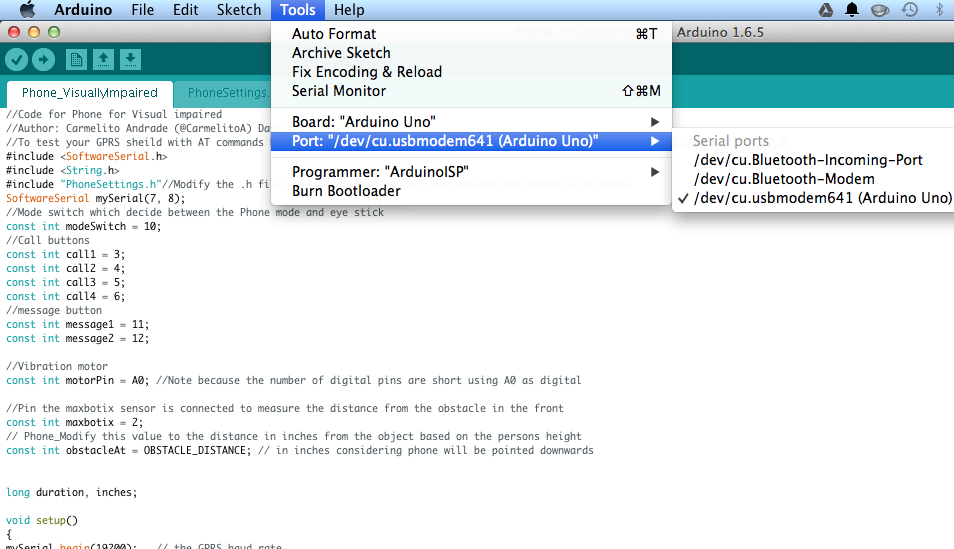
Task: Select /dev/cu.Bluetooth-Modem serial port
Action: point(813,179)
